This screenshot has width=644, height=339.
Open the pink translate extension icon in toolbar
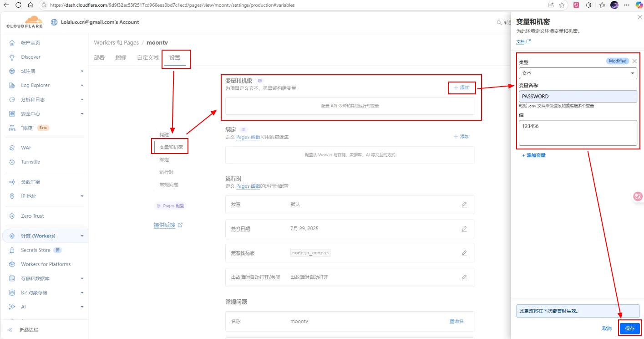pyautogui.click(x=576, y=5)
